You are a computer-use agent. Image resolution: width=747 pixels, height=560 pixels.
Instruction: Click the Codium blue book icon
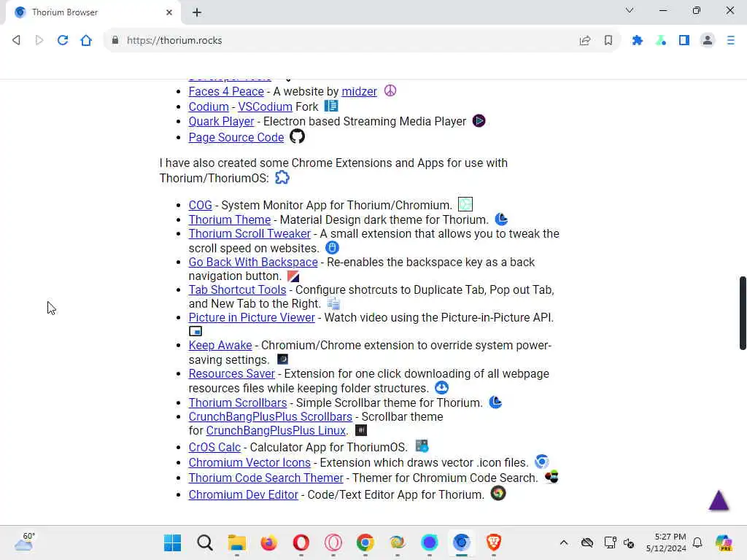click(x=330, y=106)
